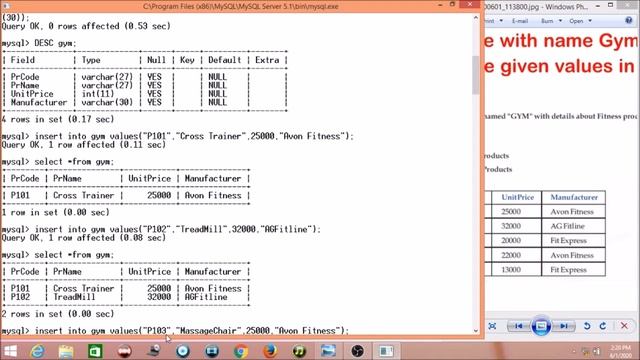Click 'Manufacturer' header in Photo Viewer image
640x360 pixels.
click(574, 197)
